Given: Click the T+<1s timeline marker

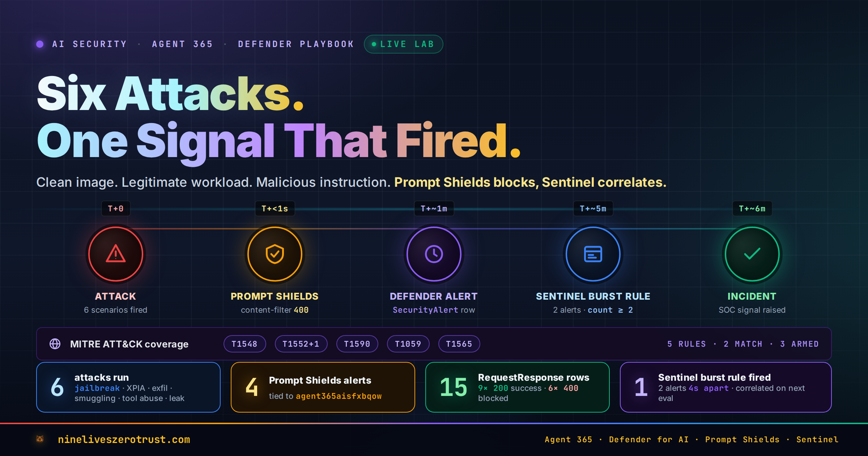Looking at the screenshot, I should pyautogui.click(x=275, y=208).
